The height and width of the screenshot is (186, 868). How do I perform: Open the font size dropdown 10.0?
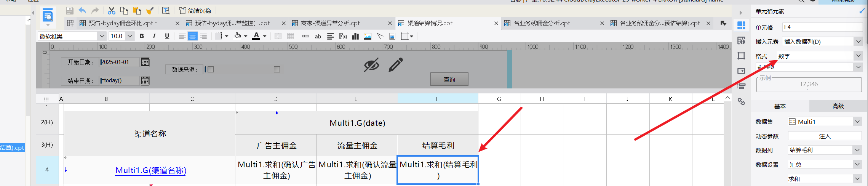pos(130,36)
